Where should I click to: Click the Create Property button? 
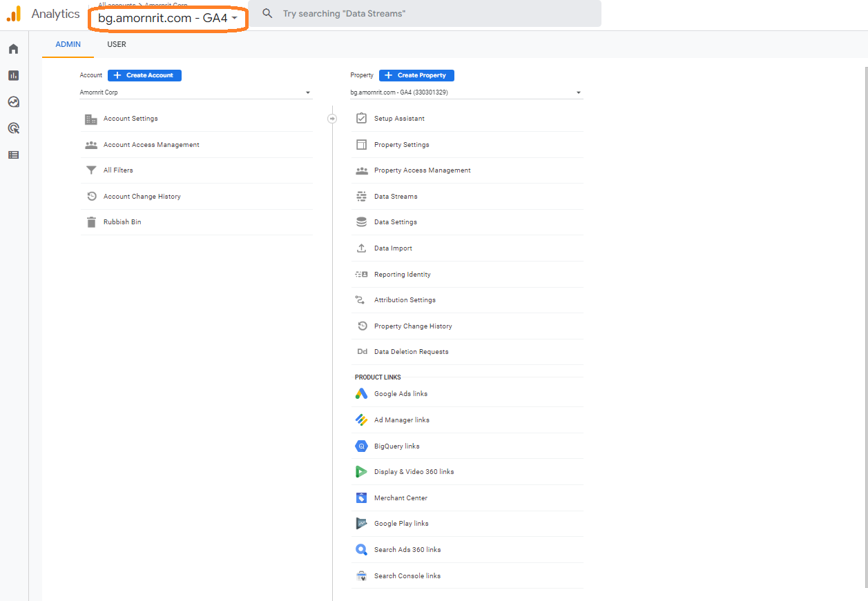tap(416, 75)
